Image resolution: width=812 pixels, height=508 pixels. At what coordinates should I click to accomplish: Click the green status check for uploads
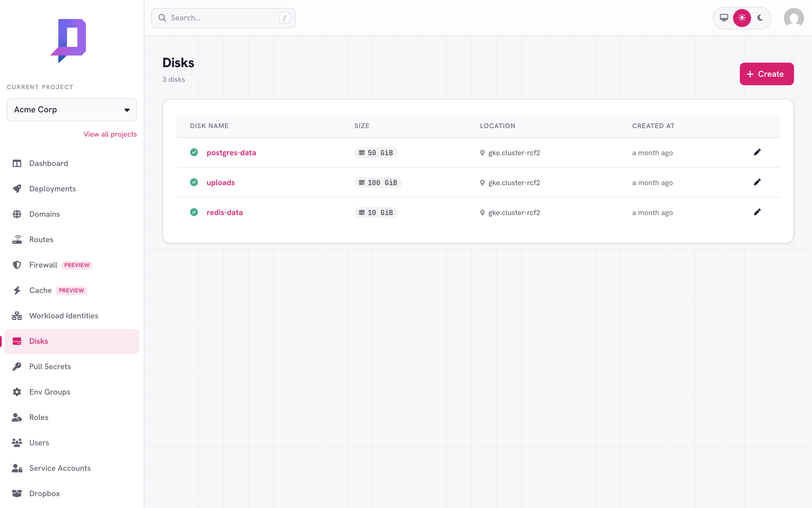194,182
